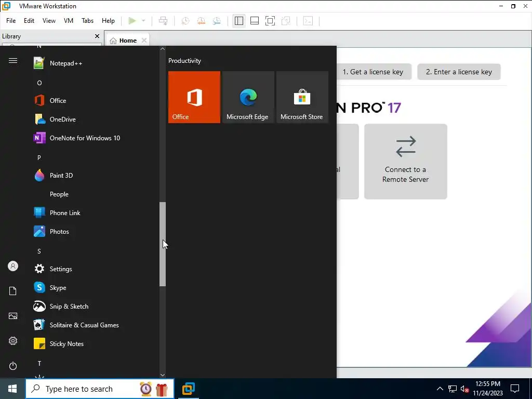
Task: Click the Enter Full Screen icon
Action: pos(270,21)
